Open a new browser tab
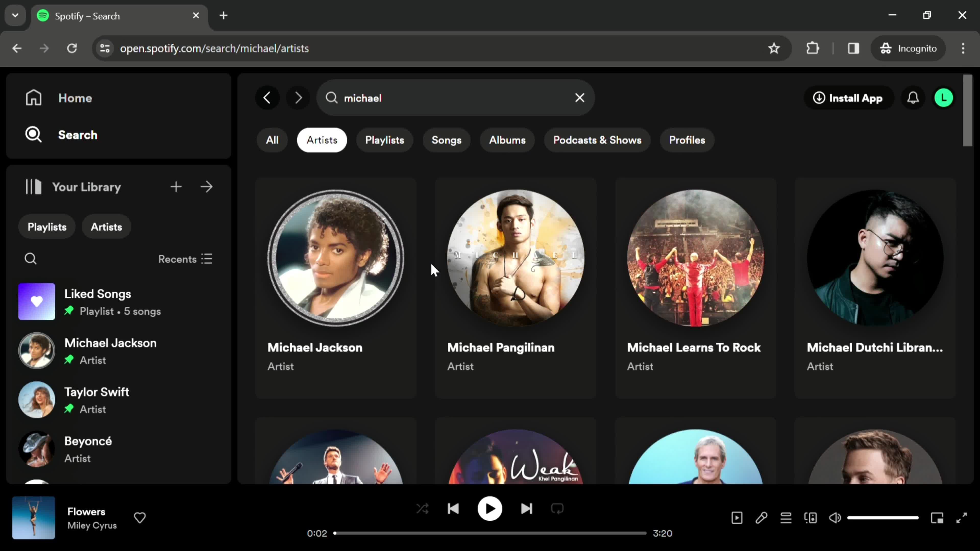The height and width of the screenshot is (551, 980). [223, 16]
